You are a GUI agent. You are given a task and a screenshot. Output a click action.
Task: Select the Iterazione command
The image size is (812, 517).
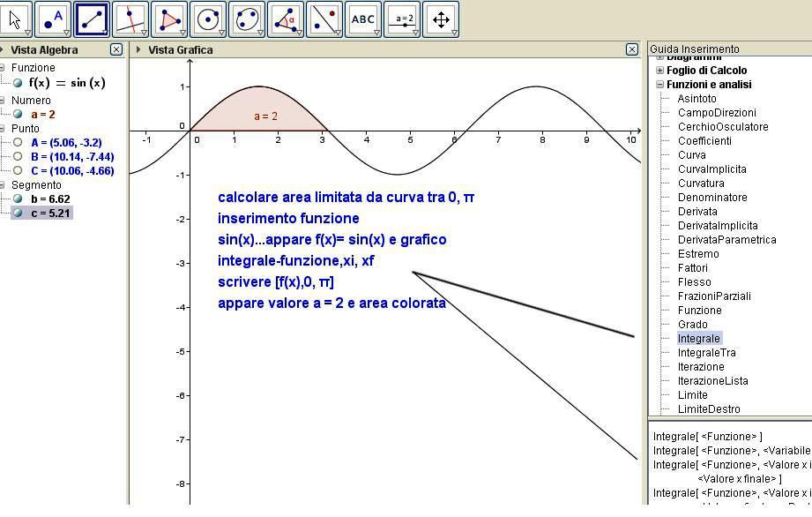coord(701,366)
